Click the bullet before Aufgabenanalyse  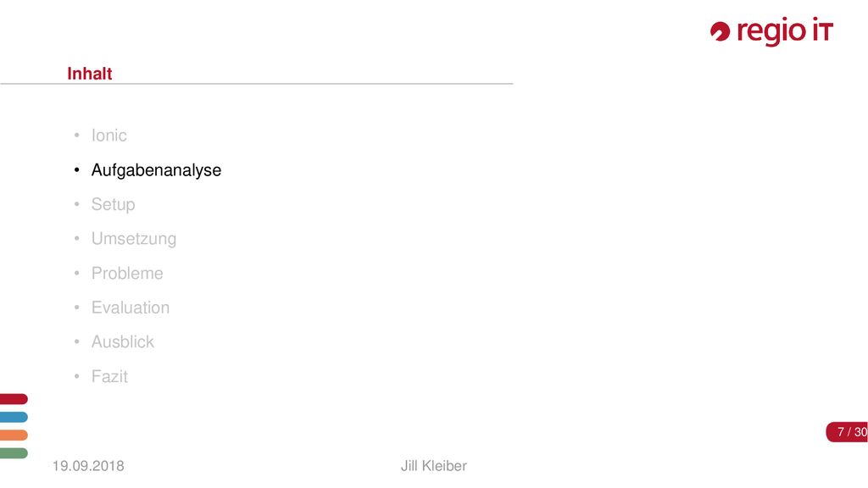coord(77,169)
